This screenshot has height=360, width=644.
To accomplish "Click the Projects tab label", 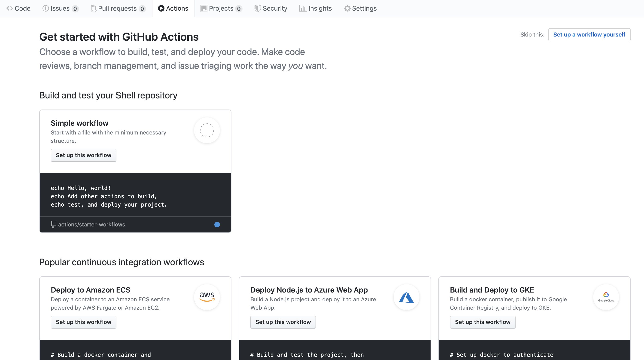I will (220, 8).
